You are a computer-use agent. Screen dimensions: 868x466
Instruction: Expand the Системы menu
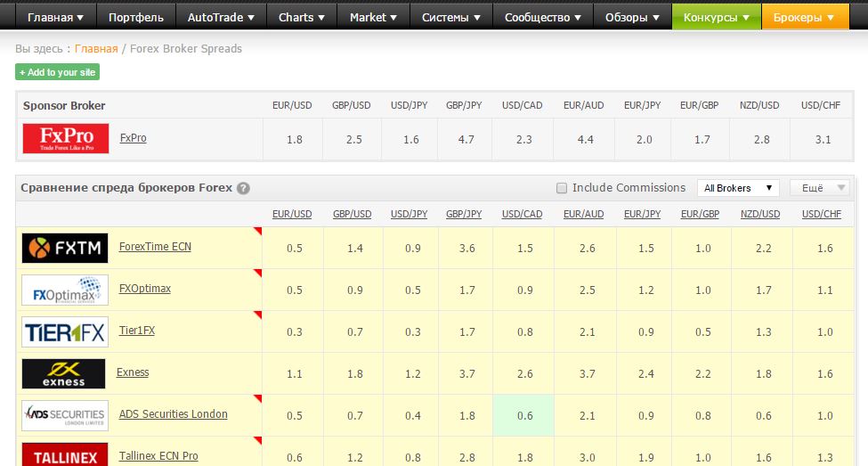coord(451,17)
